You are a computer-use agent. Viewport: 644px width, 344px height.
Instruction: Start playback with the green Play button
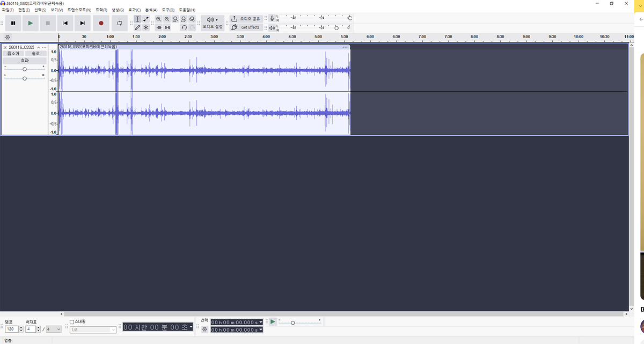31,23
